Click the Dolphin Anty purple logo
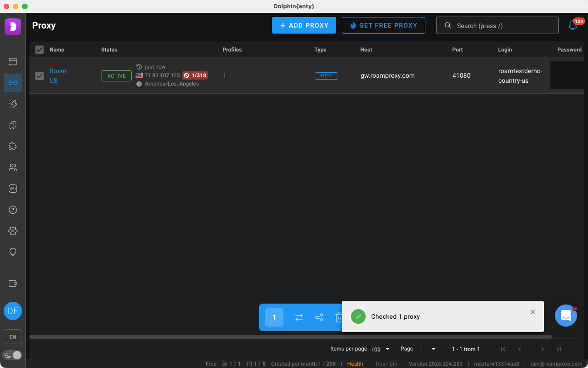The width and height of the screenshot is (588, 368). click(13, 27)
